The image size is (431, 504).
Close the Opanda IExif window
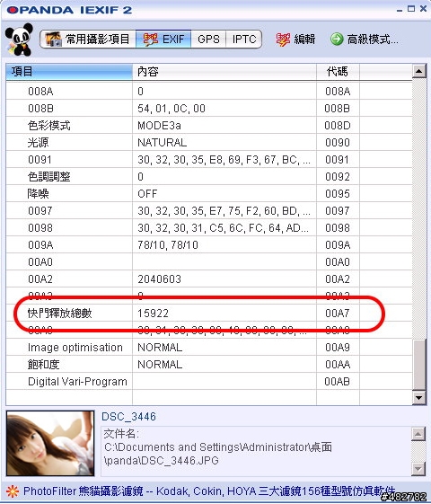pyautogui.click(x=423, y=9)
